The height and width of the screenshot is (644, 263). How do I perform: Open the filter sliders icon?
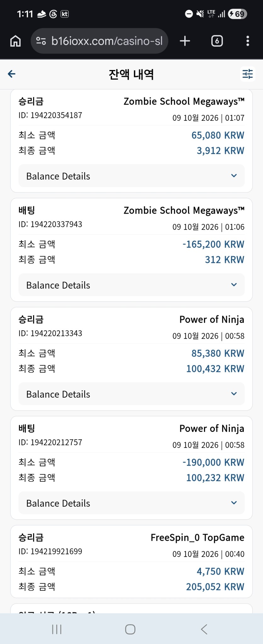(248, 74)
